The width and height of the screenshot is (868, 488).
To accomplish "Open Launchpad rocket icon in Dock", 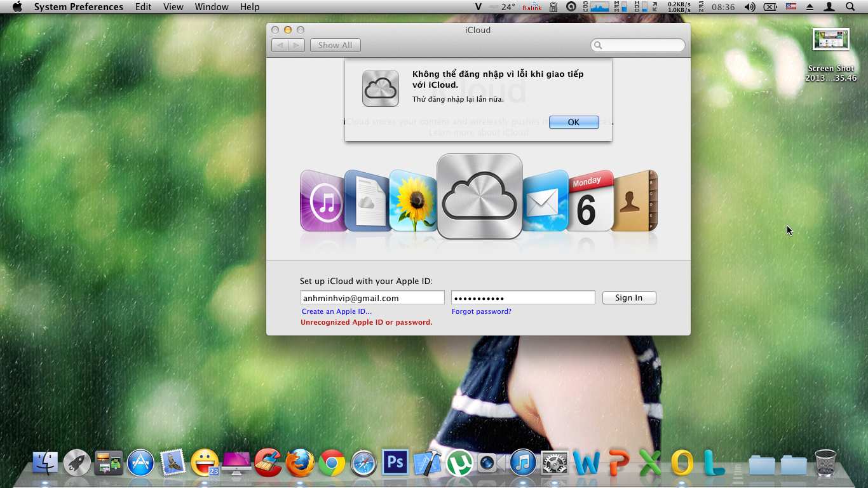I will tap(77, 463).
